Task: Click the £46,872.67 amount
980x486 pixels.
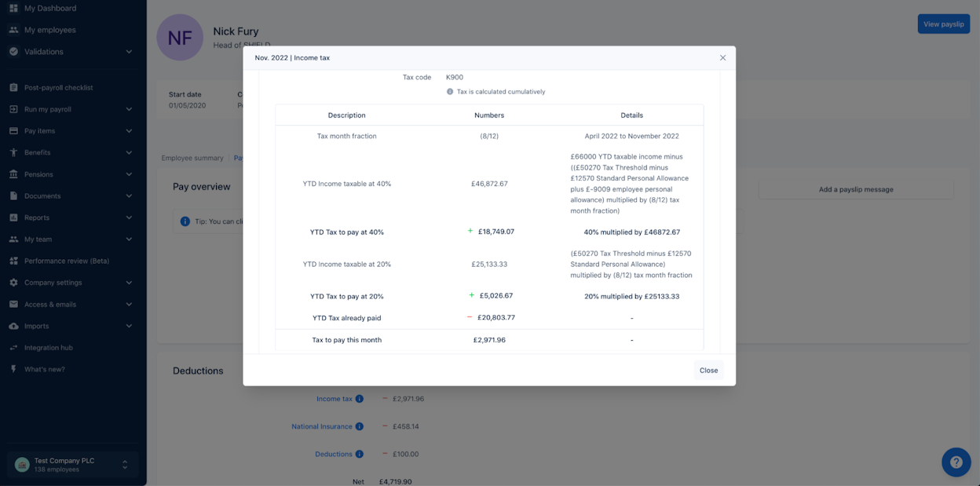Action: 489,184
